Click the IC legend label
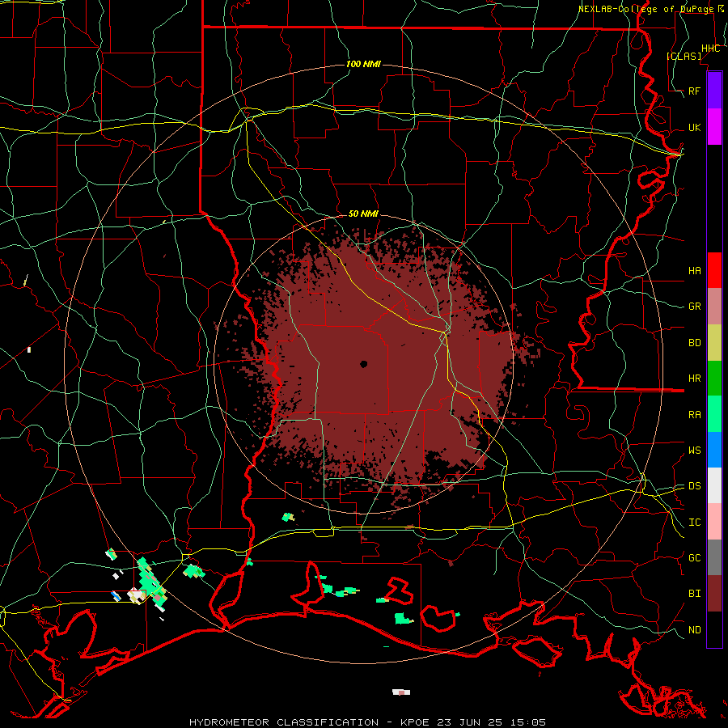The image size is (728, 728). click(x=694, y=523)
